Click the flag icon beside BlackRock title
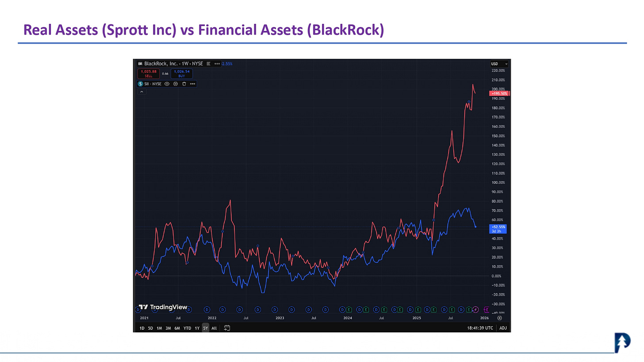 coord(208,64)
